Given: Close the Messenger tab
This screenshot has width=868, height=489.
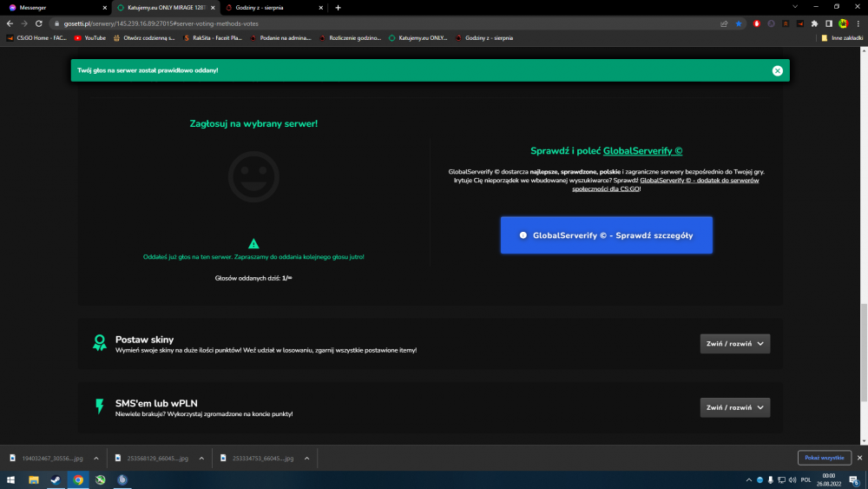Looking at the screenshot, I should pyautogui.click(x=105, y=8).
